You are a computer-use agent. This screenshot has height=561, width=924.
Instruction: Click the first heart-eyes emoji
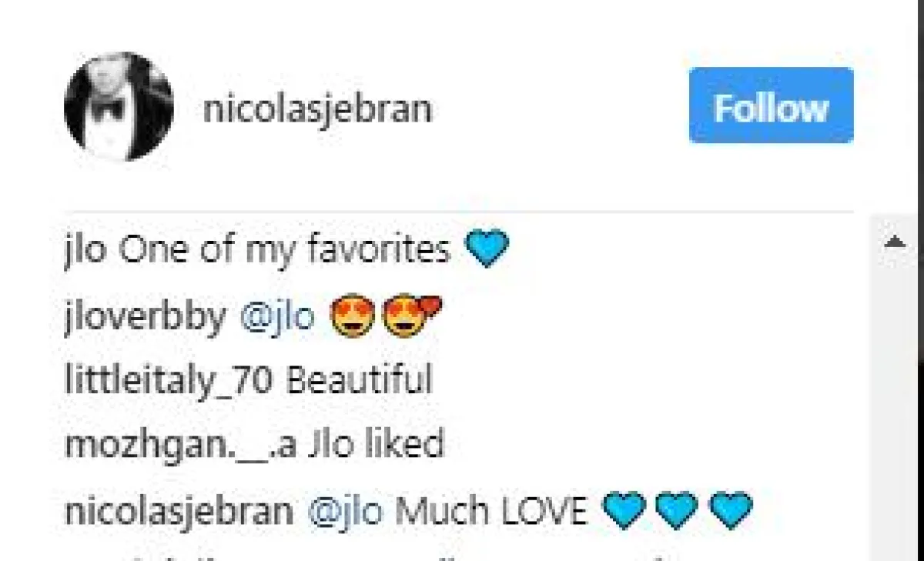[x=352, y=316]
